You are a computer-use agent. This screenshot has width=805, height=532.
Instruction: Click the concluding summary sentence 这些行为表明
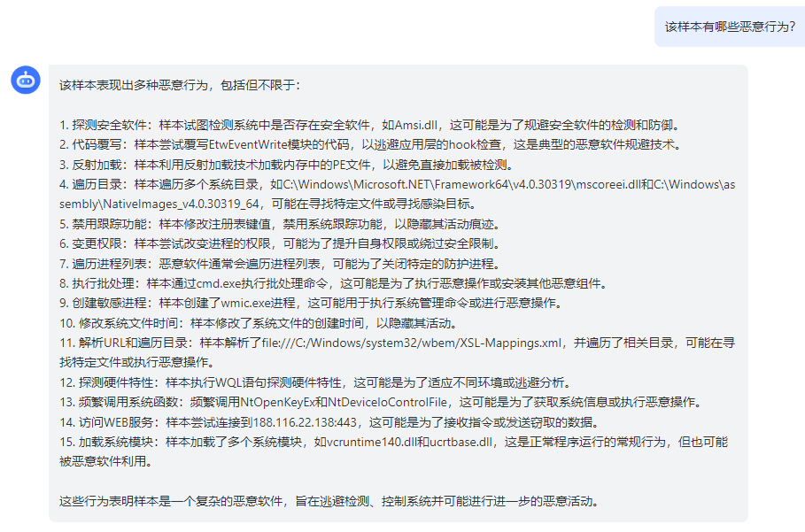(330, 502)
